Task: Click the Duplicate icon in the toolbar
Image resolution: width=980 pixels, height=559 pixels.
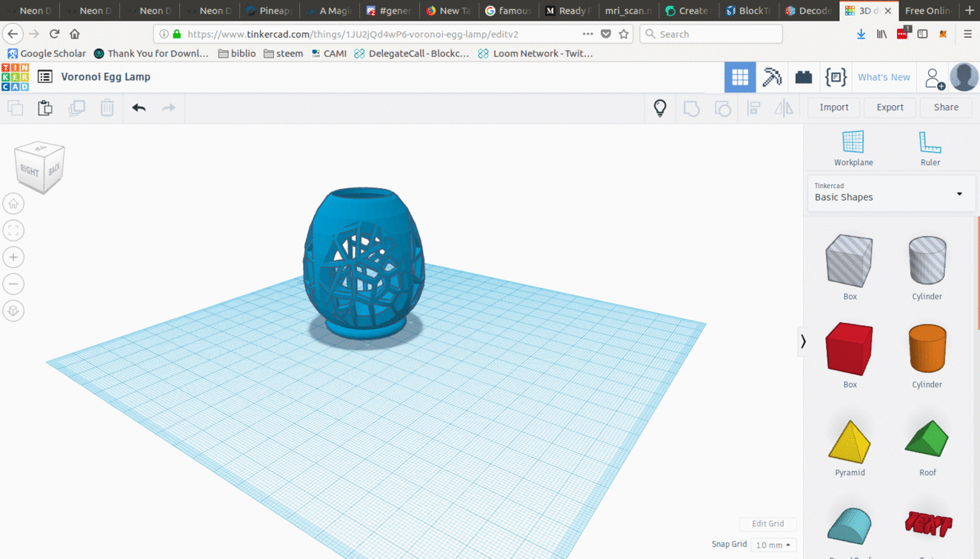Action: 76,108
